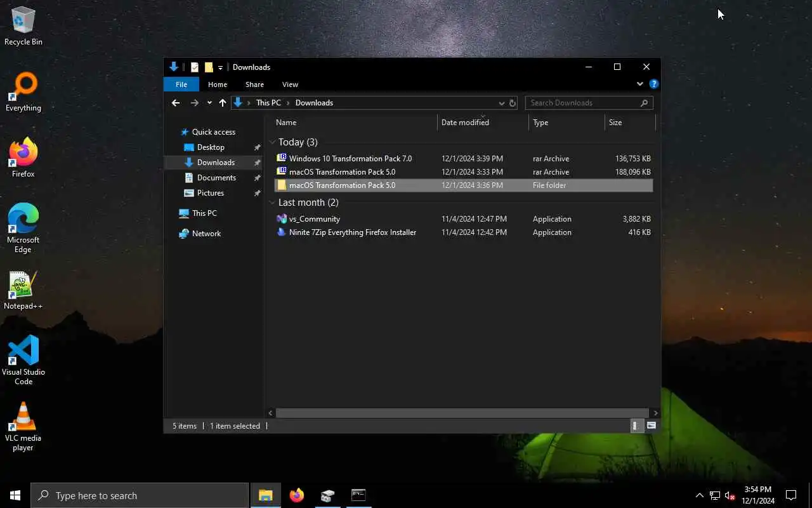
Task: Open the Recycle Bin desktop icon
Action: pos(23,26)
